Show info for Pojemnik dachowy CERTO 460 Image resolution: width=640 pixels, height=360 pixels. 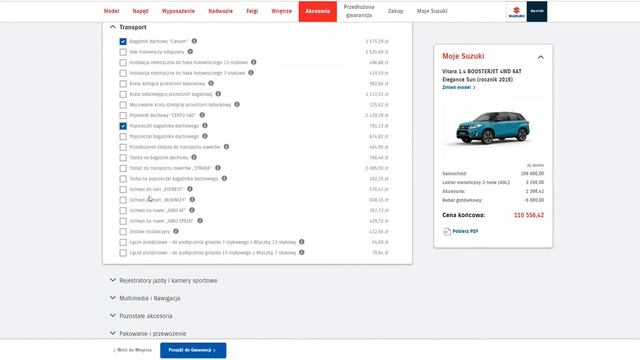coord(202,115)
